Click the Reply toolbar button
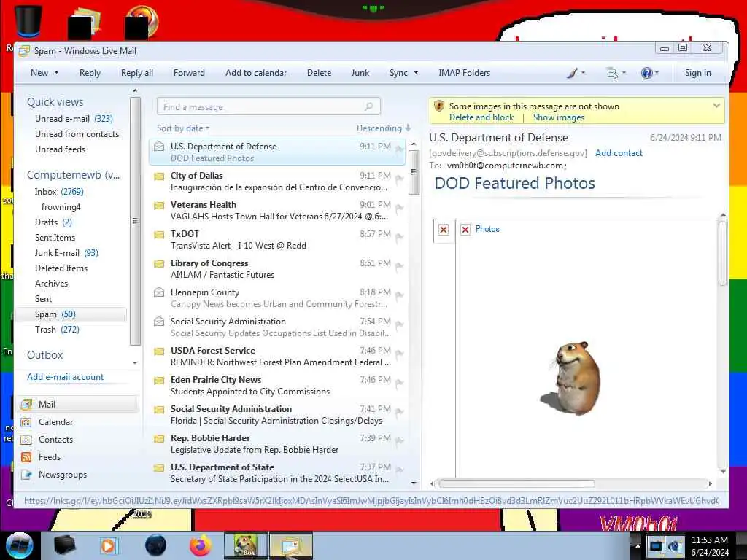The image size is (747, 560). (x=90, y=73)
